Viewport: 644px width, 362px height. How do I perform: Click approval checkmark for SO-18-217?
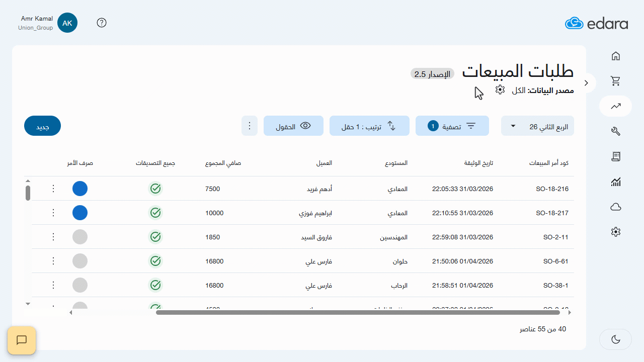[155, 213]
